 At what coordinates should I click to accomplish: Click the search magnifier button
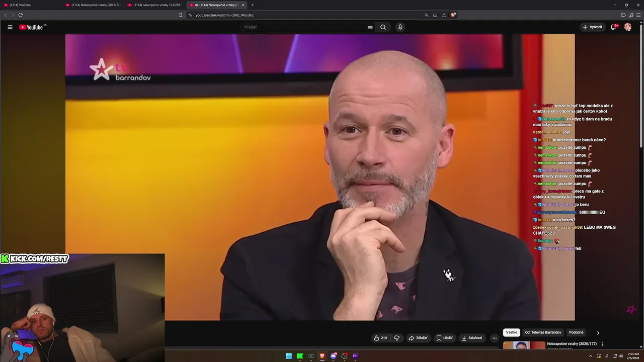pyautogui.click(x=383, y=27)
